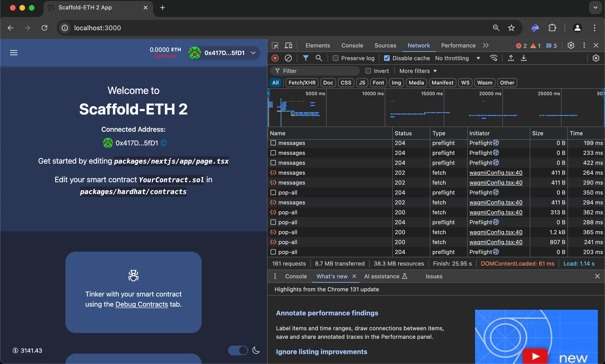Click the moon dark-mode icon
605x364 pixels.
256,350
